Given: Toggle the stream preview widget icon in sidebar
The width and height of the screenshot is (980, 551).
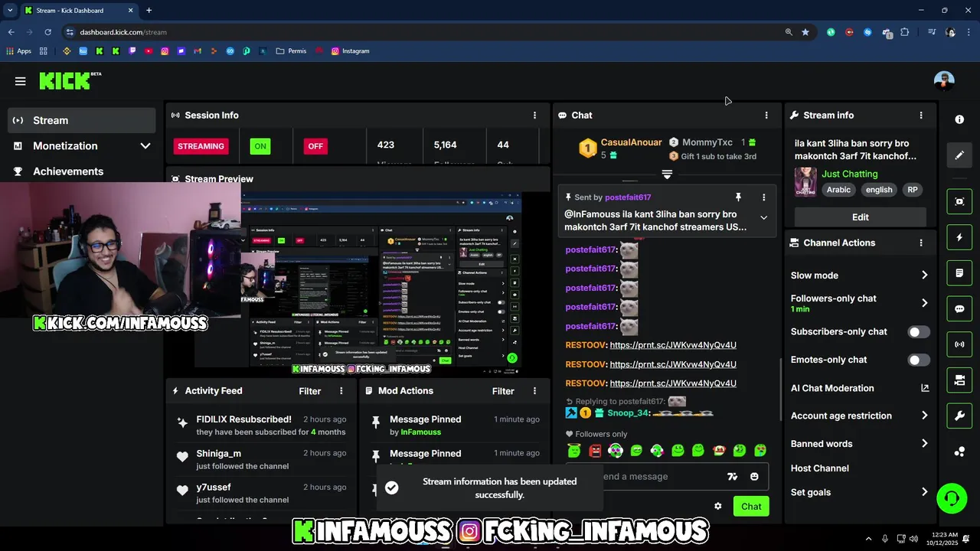Looking at the screenshot, I should (x=959, y=201).
